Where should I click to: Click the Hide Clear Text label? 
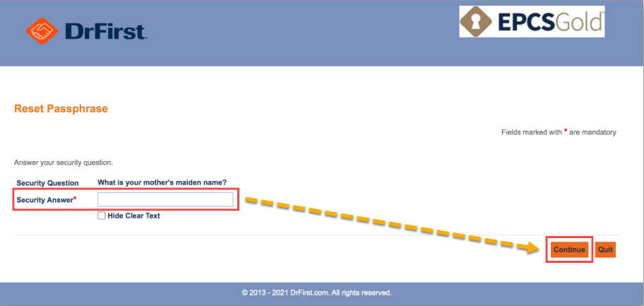pyautogui.click(x=133, y=216)
